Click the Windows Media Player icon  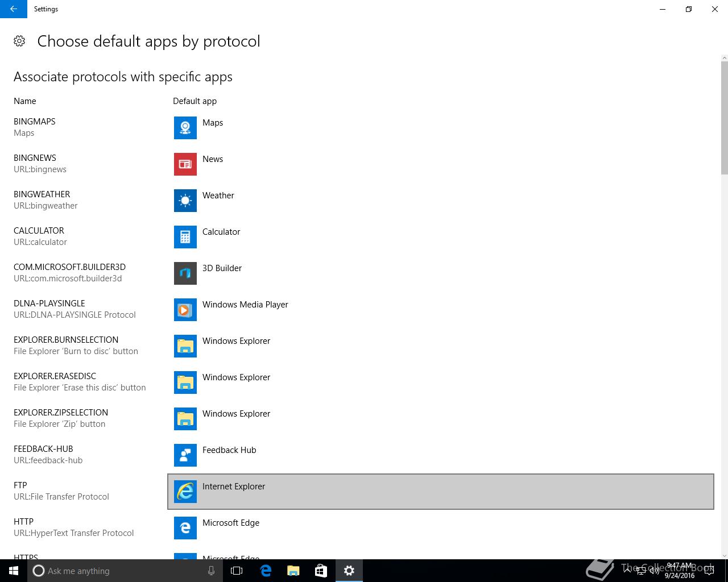click(185, 310)
